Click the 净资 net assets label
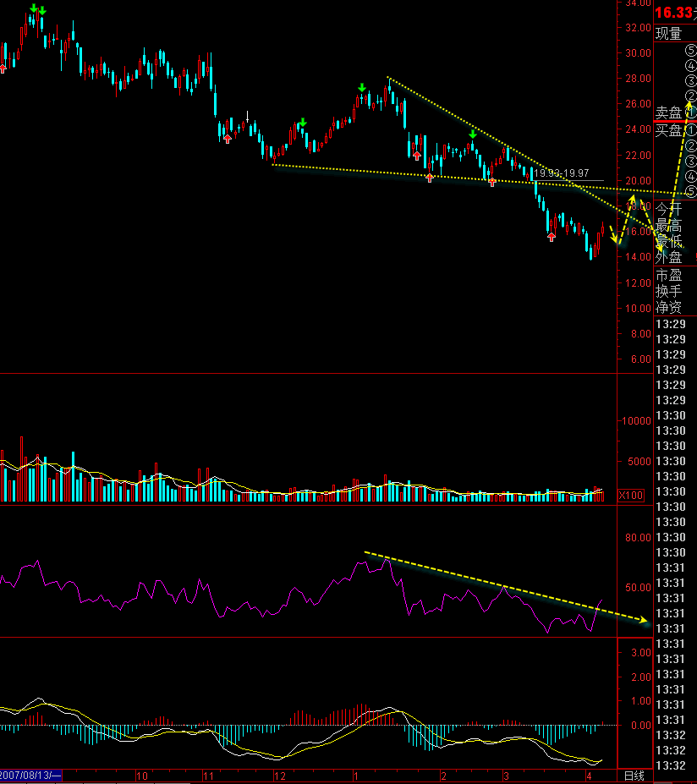697x784 pixels. [668, 307]
